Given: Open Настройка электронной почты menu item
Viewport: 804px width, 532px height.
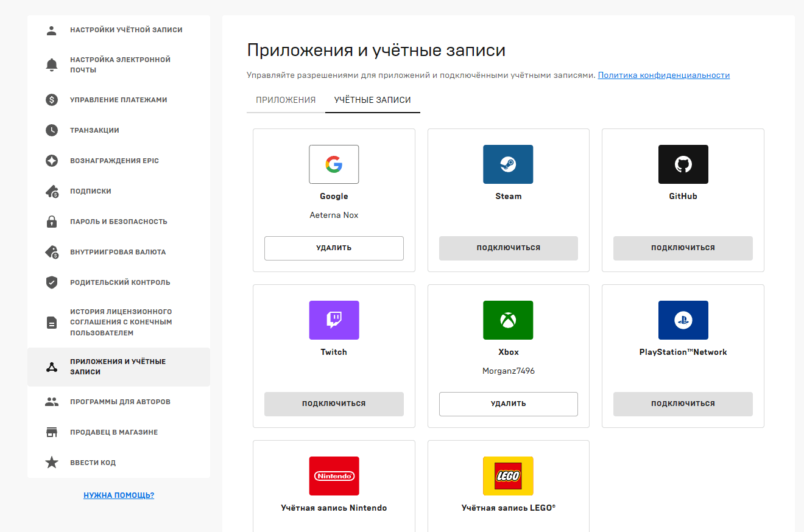Looking at the screenshot, I should pyautogui.click(x=119, y=65).
